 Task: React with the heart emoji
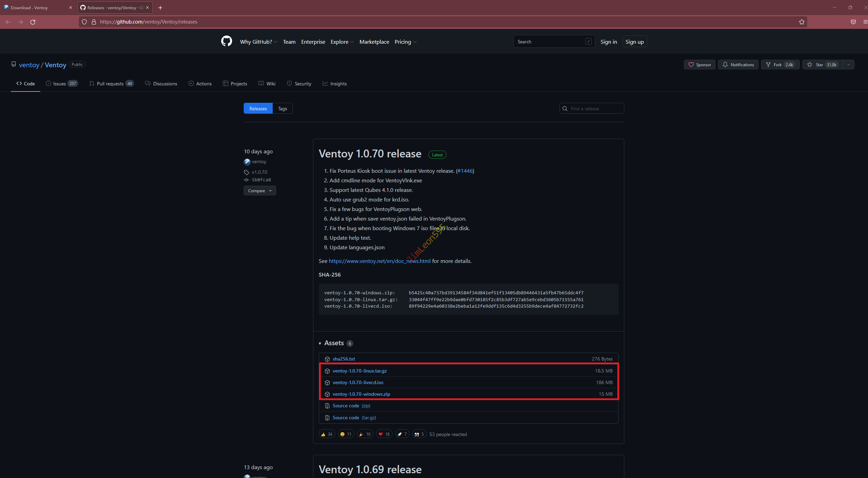click(384, 434)
